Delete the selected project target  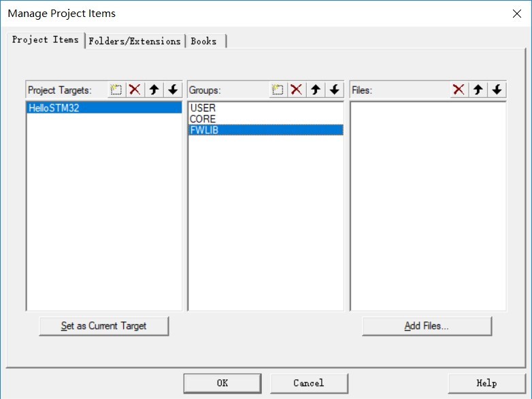(135, 90)
